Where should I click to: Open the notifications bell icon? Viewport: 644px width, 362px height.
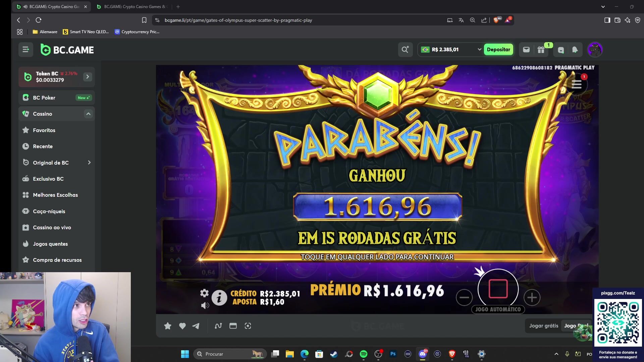[575, 50]
